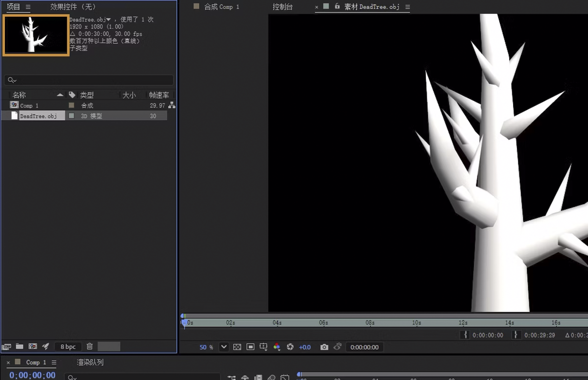Toggle lock on the DeadTree.obj footage tab
588x380 pixels.
coord(337,6)
